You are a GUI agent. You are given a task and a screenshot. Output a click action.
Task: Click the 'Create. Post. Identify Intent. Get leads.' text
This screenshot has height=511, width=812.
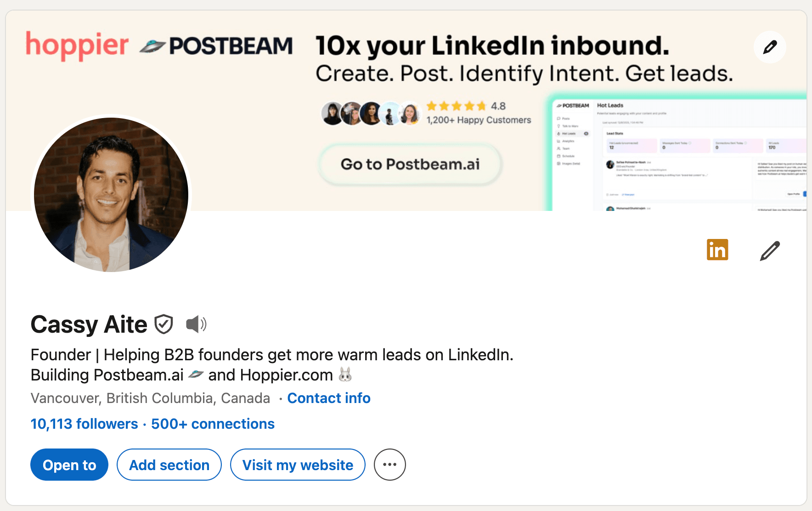(524, 74)
